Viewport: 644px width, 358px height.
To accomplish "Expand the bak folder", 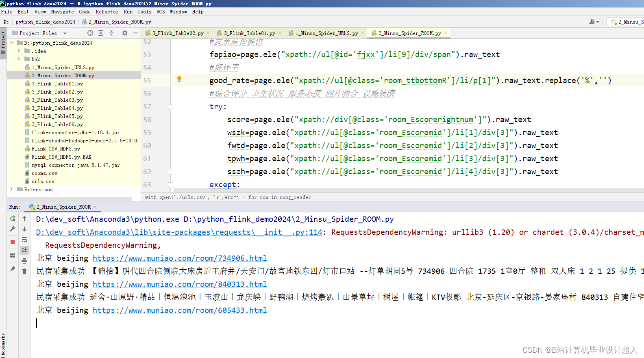I will coord(19,59).
